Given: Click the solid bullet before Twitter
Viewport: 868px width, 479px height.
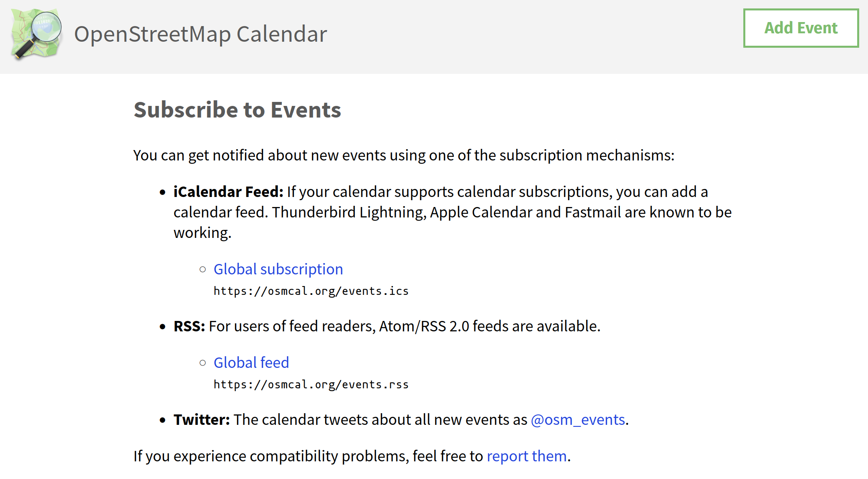Looking at the screenshot, I should pyautogui.click(x=162, y=420).
